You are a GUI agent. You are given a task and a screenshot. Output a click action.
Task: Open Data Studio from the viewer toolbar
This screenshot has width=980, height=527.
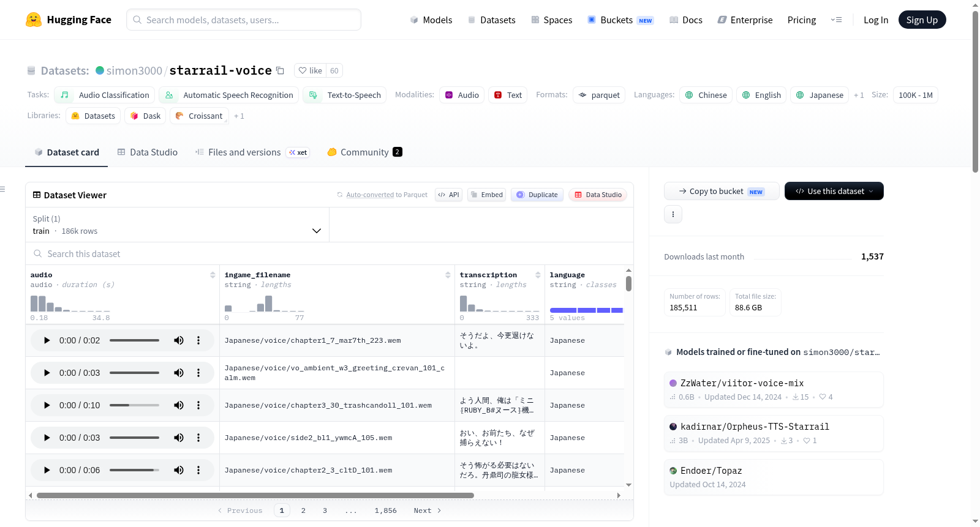click(x=597, y=195)
